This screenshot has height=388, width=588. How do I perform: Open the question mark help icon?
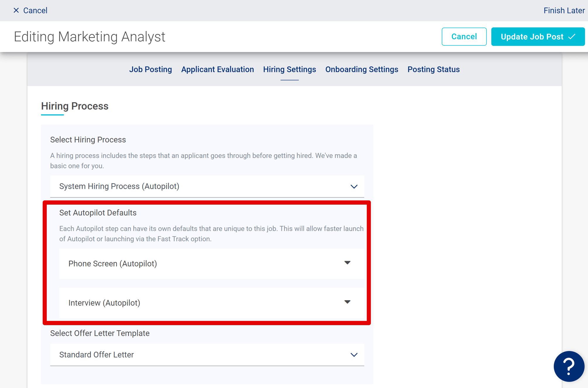(x=569, y=367)
